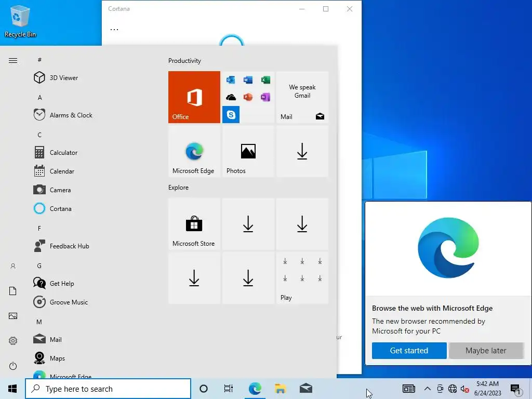Click Maybe later in Edge popup

[486, 351]
